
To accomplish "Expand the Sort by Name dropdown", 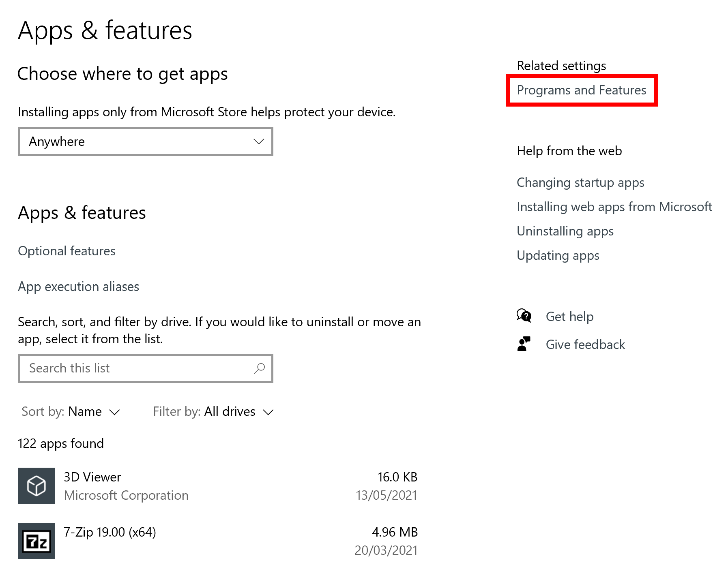I will [71, 412].
